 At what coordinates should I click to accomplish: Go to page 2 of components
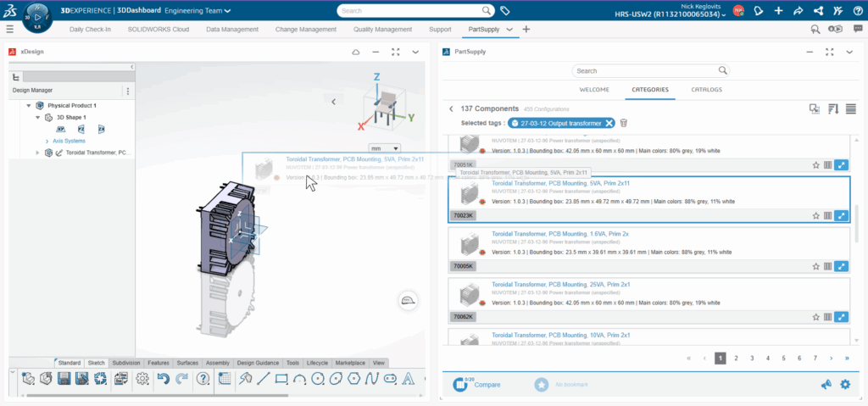tap(736, 358)
